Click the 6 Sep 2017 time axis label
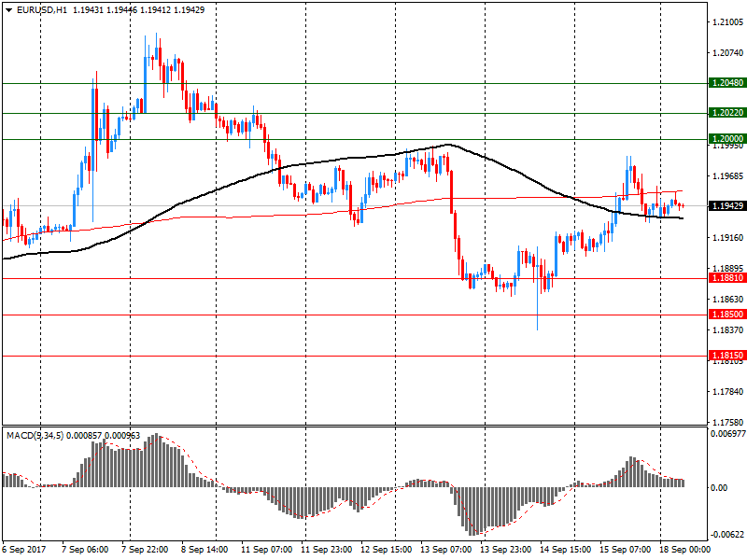Image resolution: width=747 pixels, height=560 pixels. click(24, 550)
